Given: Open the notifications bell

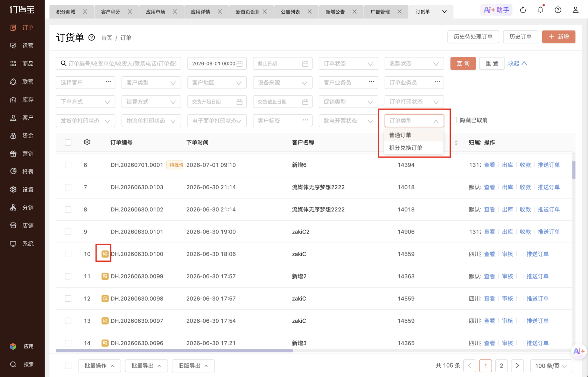Looking at the screenshot, I should coord(540,10).
